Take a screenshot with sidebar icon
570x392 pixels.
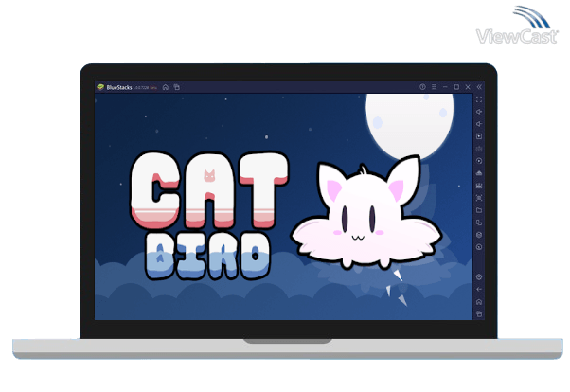tap(479, 198)
